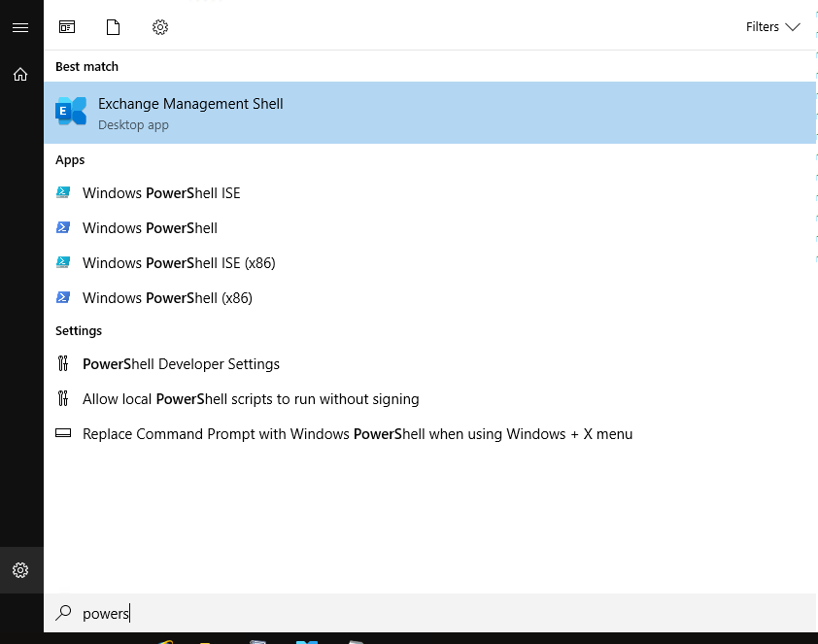818x644 pixels.
Task: Click the PowerShell Developer Settings tools icon
Action: pos(63,363)
